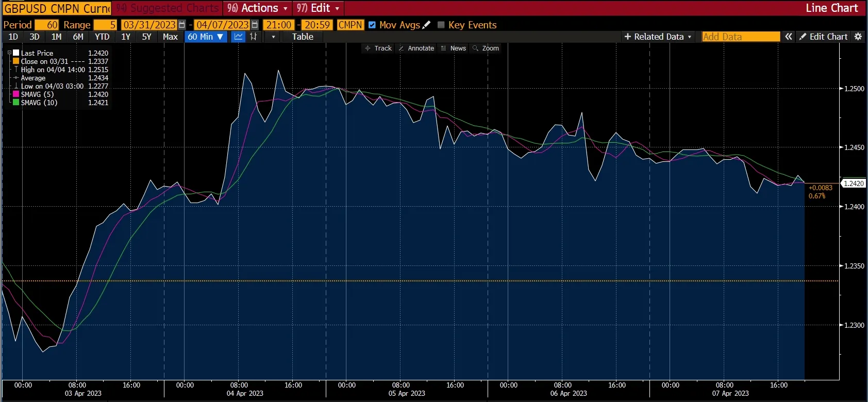Select the 1D range tab

[13, 37]
